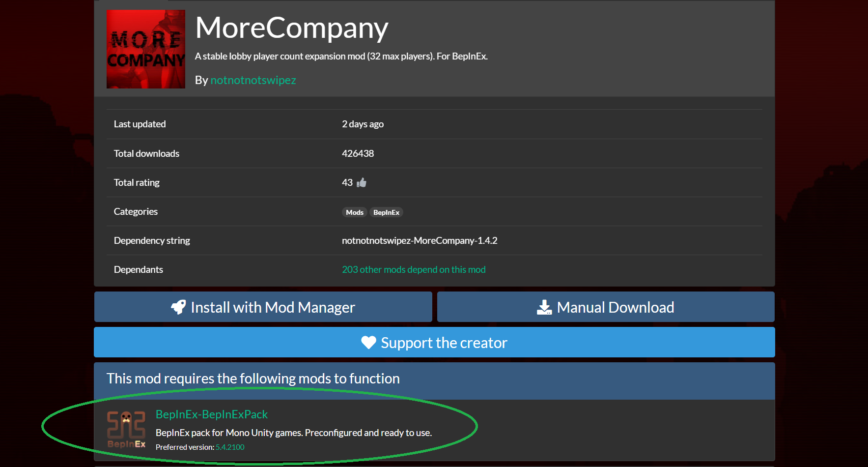This screenshot has height=467, width=868.
Task: Open preferred version 5.4.2100 link
Action: (230, 447)
